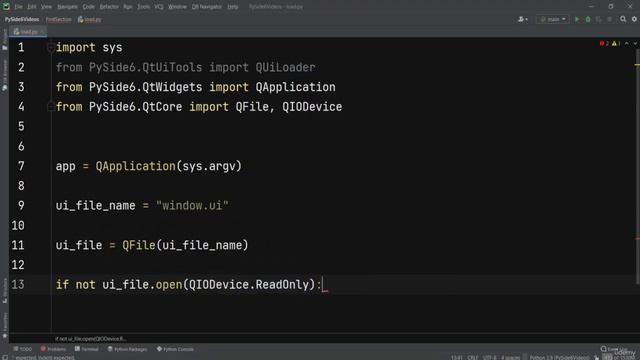640x360 pixels.
Task: Open the Refactor menu
Action: tap(109, 7)
